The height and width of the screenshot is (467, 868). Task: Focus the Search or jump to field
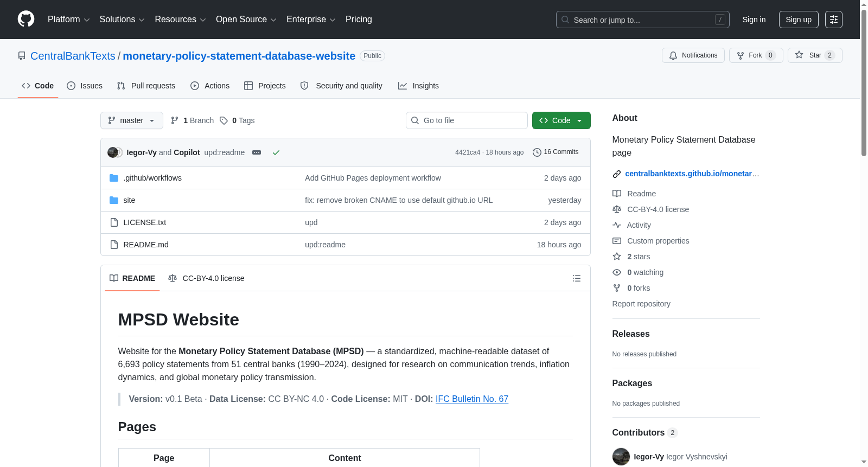click(642, 20)
